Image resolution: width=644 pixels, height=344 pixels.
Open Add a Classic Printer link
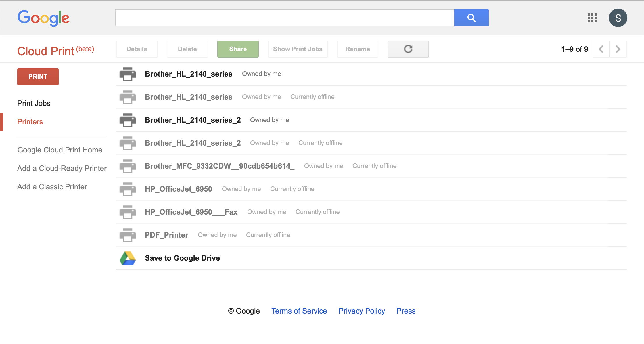click(52, 187)
